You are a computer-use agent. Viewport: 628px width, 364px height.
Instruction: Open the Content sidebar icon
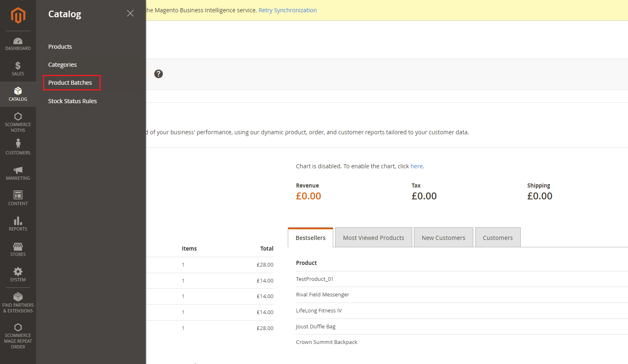[x=18, y=196]
